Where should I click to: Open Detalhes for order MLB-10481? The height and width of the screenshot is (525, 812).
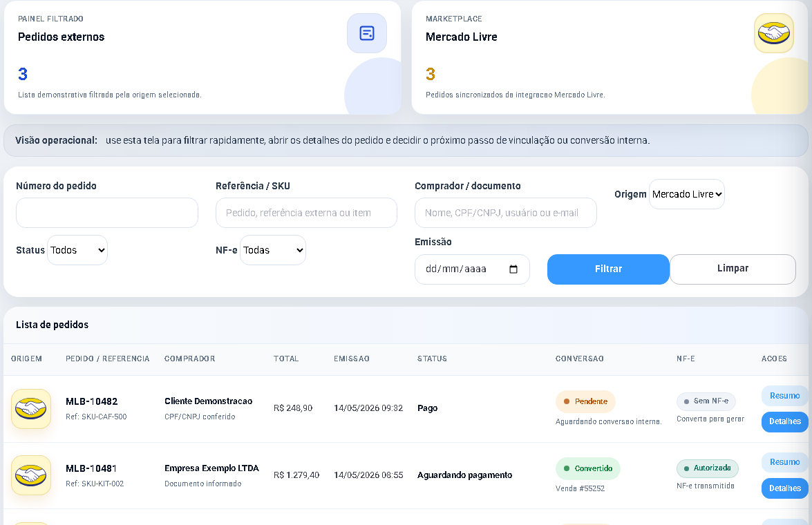point(784,488)
